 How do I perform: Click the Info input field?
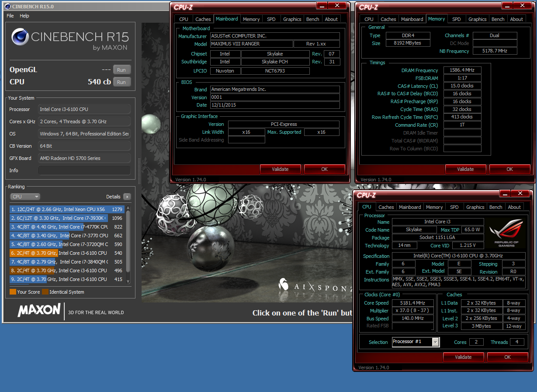[84, 170]
